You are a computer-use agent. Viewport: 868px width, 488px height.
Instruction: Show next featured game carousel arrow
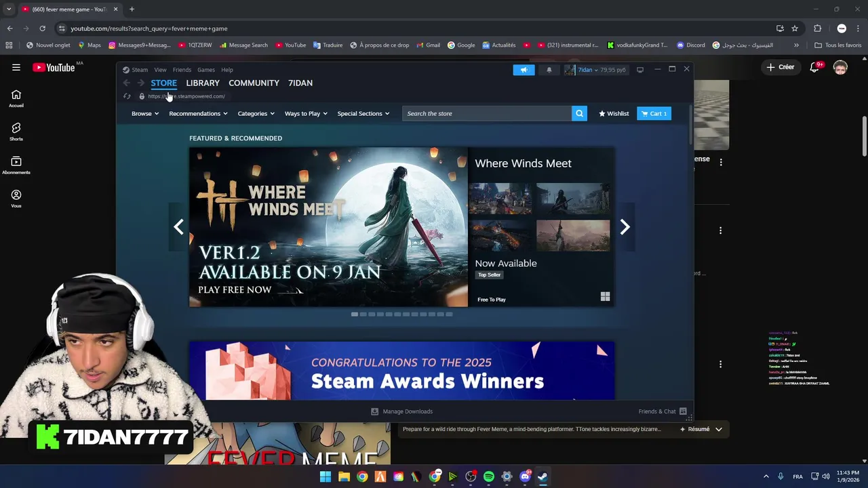pyautogui.click(x=625, y=227)
